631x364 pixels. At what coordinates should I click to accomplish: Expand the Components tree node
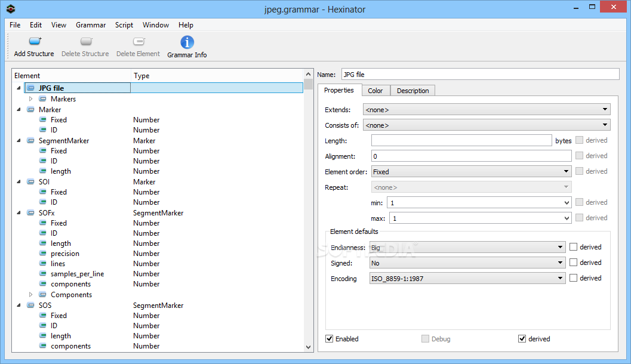point(30,295)
